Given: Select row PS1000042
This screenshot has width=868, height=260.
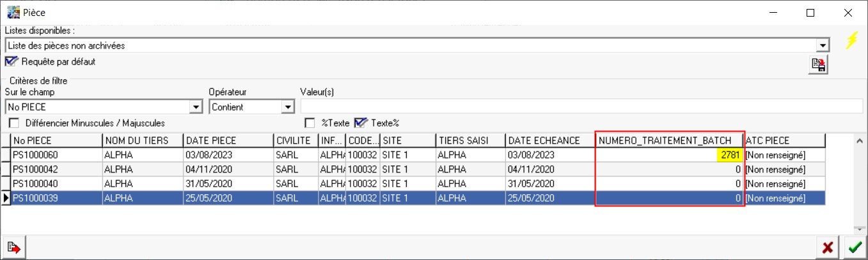Looking at the screenshot, I should [56, 170].
